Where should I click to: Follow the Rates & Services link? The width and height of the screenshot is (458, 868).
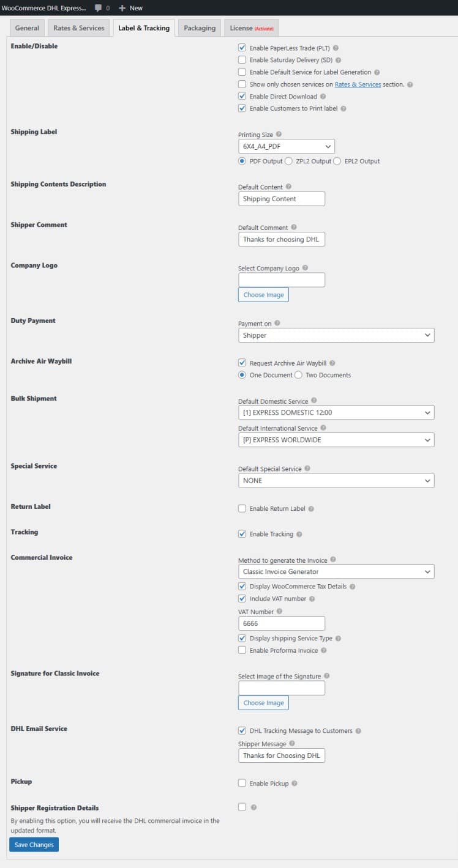coord(358,84)
